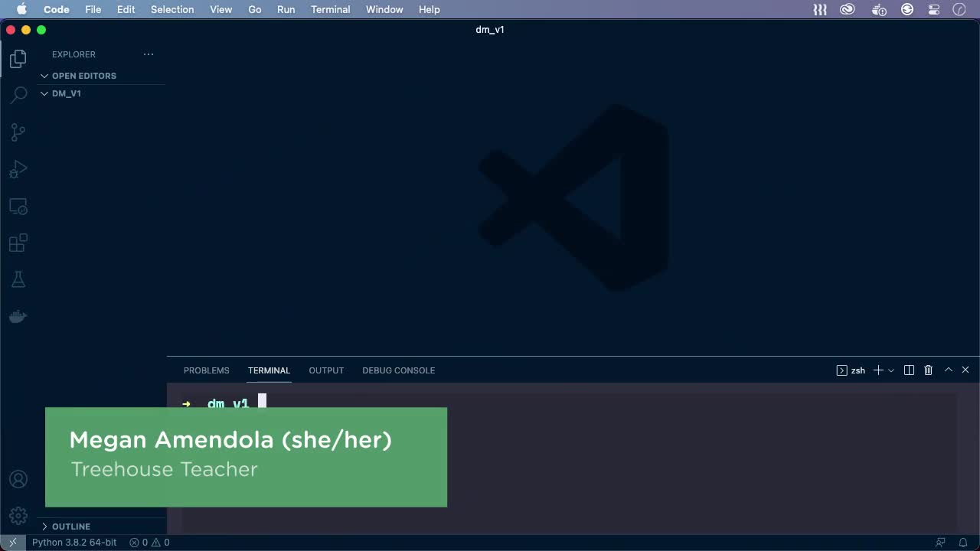Screen dimensions: 980x551
Task: Click the Manage gear icon
Action: pyautogui.click(x=18, y=516)
